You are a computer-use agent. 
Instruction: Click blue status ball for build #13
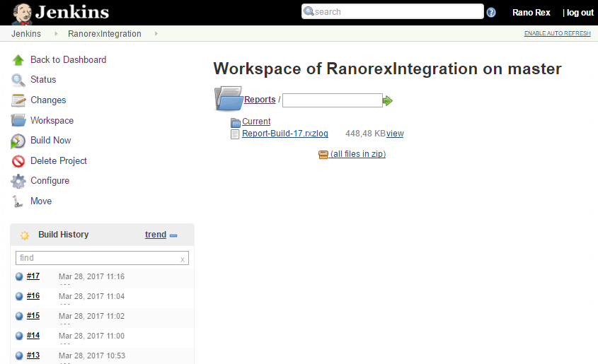pos(19,356)
